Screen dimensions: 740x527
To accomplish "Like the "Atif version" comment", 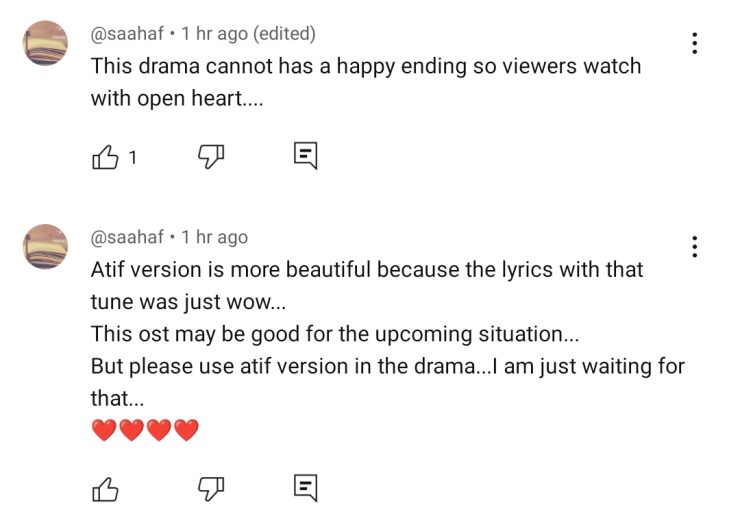I will point(105,488).
